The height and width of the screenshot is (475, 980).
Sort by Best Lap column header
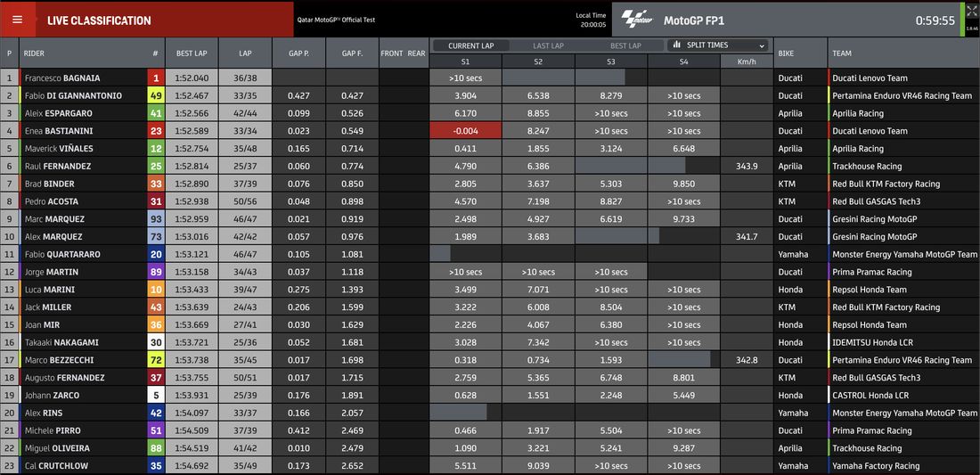click(x=192, y=53)
